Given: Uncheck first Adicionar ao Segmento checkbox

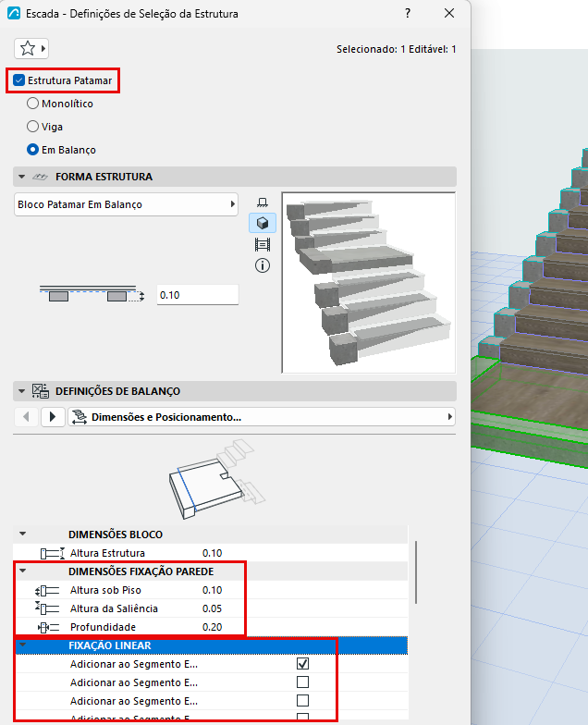Looking at the screenshot, I should click(303, 664).
